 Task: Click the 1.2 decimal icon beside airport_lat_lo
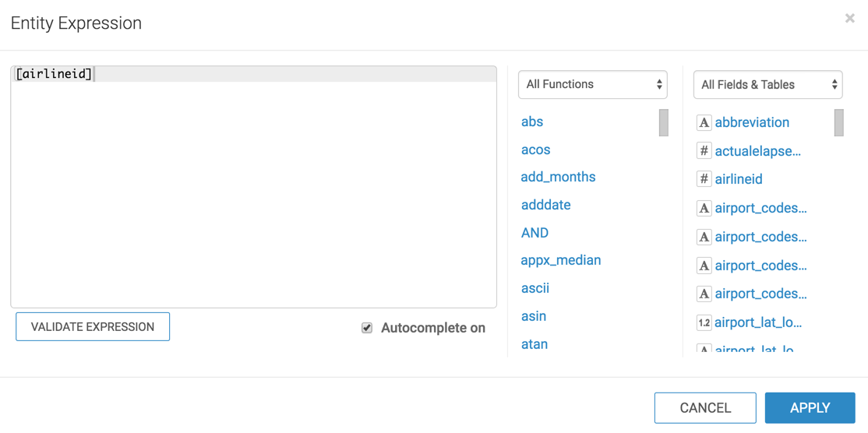tap(704, 322)
